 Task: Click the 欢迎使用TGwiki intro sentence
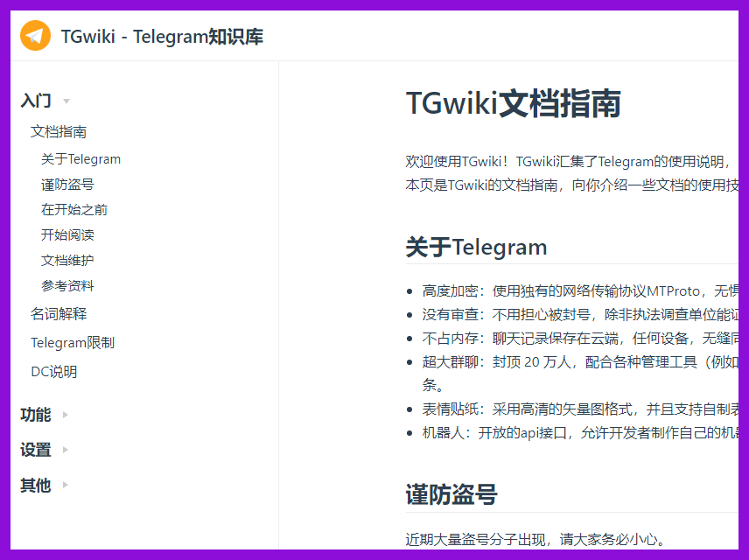568,162
